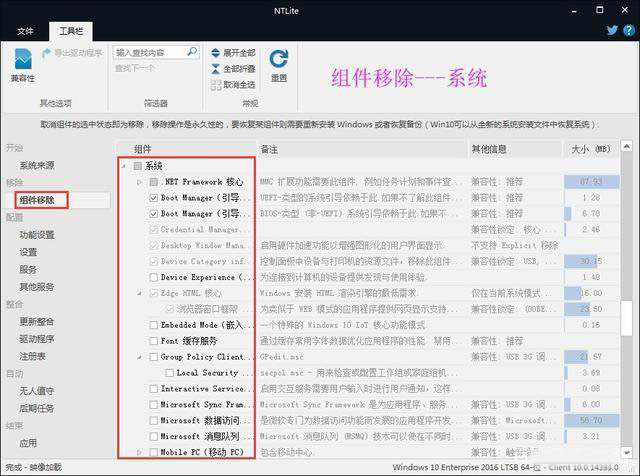Select 组件移除 in the sidebar
Viewport: 640px width, 476px height.
37,200
